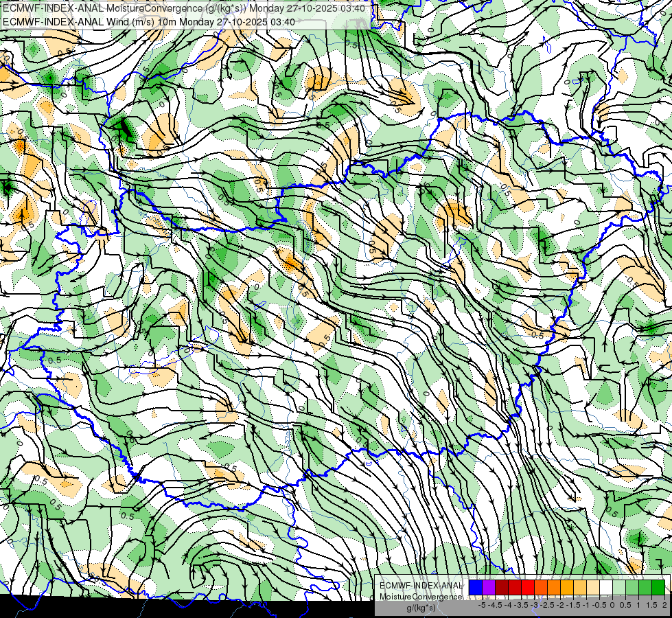672x618 pixels.
Task: Click the amber swatch ending at -1.5
Action: (567, 587)
